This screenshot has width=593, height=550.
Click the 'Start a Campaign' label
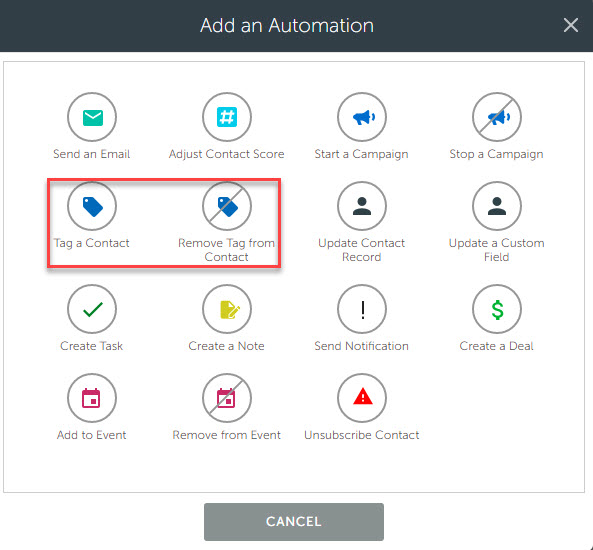coord(362,154)
